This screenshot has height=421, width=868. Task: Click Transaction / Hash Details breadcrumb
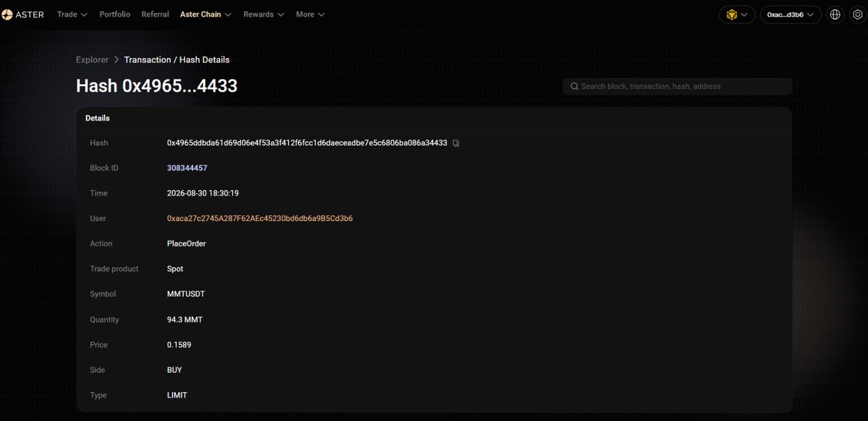(177, 60)
